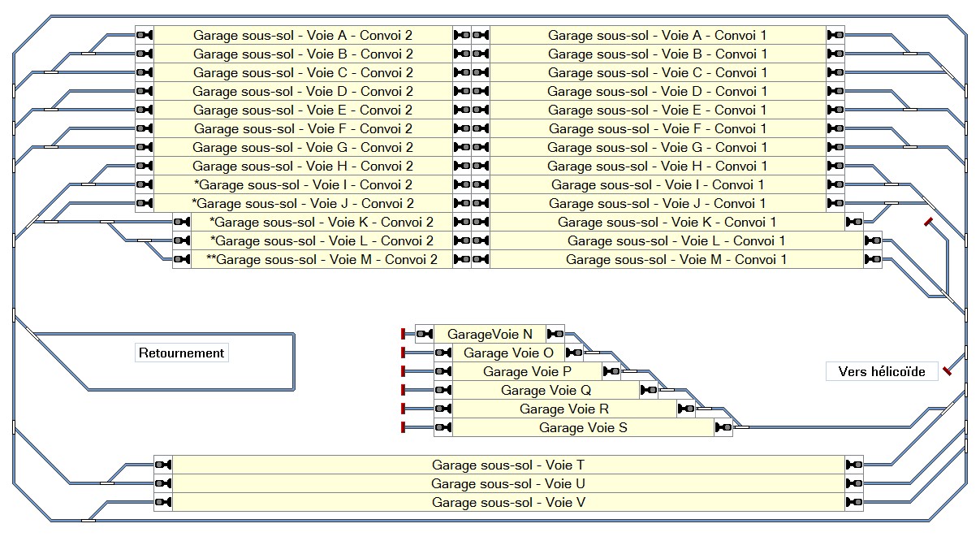Click signal icon right of Garage Voie R
Screen dimensions: 980x541
point(686,409)
